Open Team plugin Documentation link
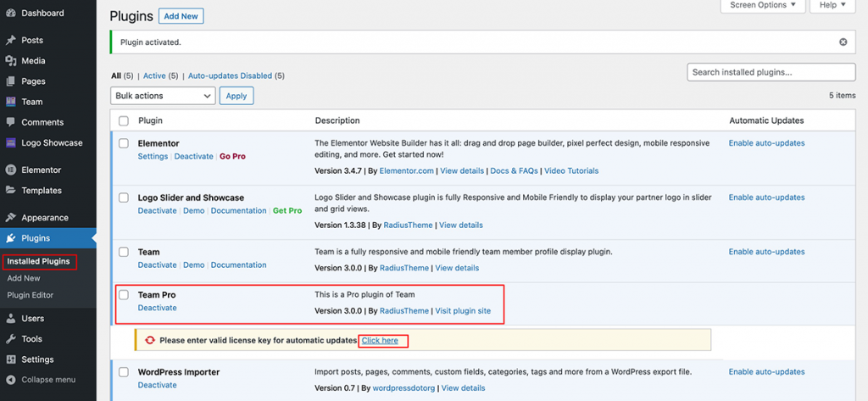 tap(238, 265)
